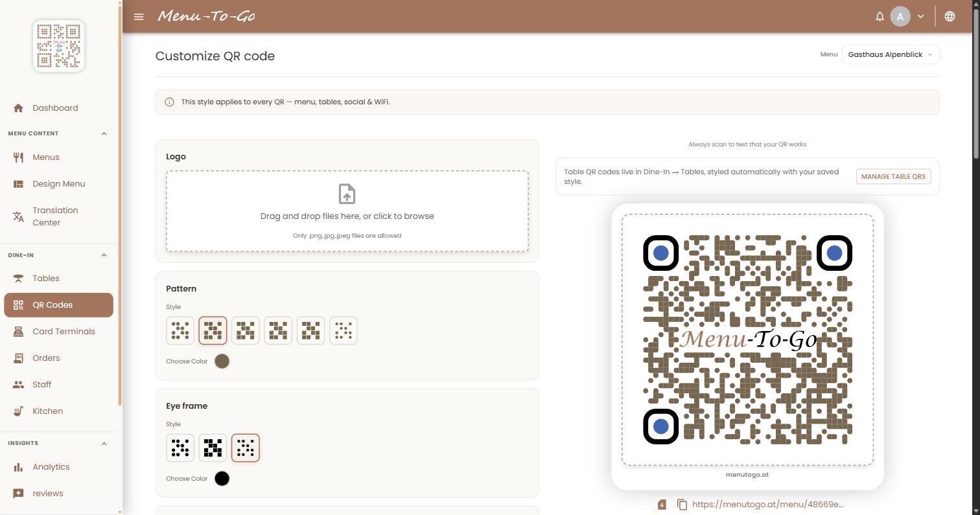Image resolution: width=980 pixels, height=515 pixels.
Task: Open the Gasthaus Alpenblick menu dropdown
Action: pyautogui.click(x=890, y=54)
